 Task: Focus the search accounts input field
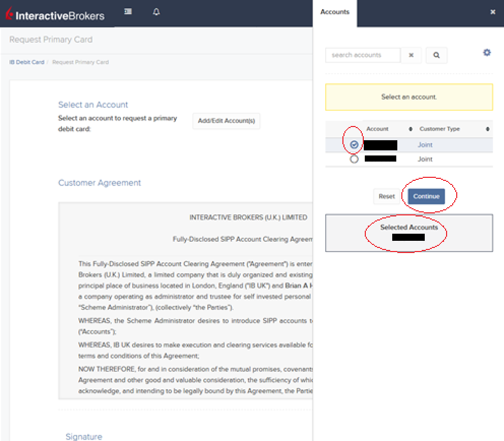[363, 55]
